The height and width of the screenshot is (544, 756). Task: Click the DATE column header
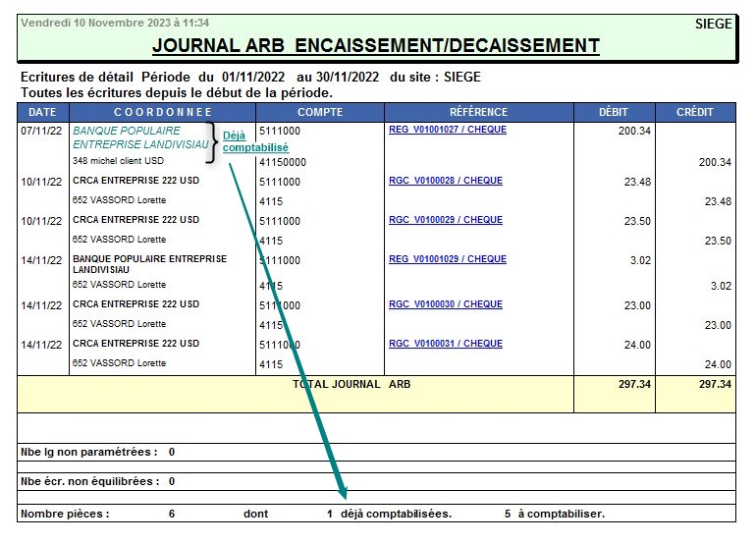[42, 112]
